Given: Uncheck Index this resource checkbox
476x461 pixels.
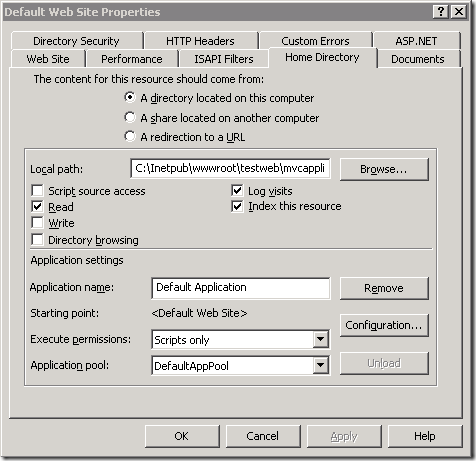Looking at the screenshot, I should 237,206.
